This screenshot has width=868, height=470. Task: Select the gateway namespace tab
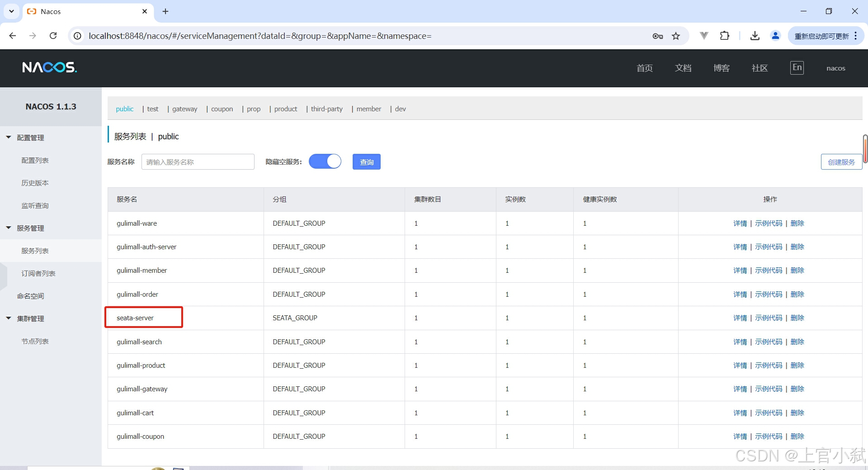[184, 109]
